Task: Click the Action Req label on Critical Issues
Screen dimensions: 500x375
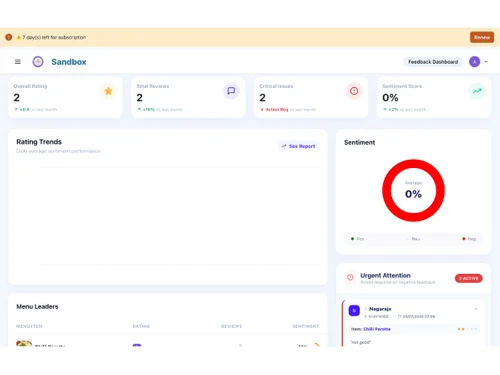Action: (277, 109)
